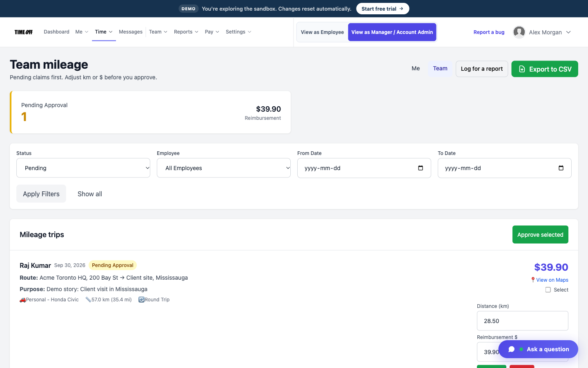Open the Ask a question chat widget
This screenshot has height=368, width=588.
click(x=538, y=349)
